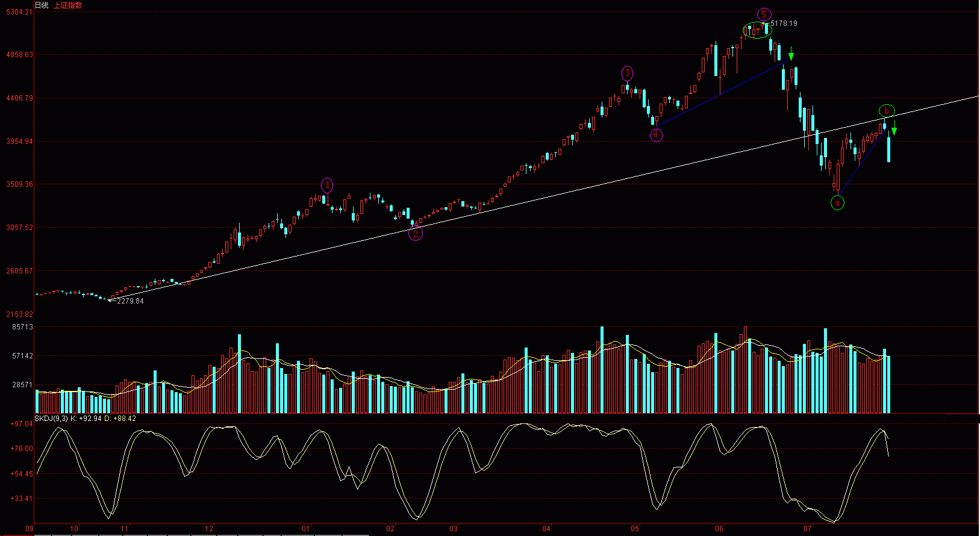Click the 28571 volume axis label

(23, 385)
